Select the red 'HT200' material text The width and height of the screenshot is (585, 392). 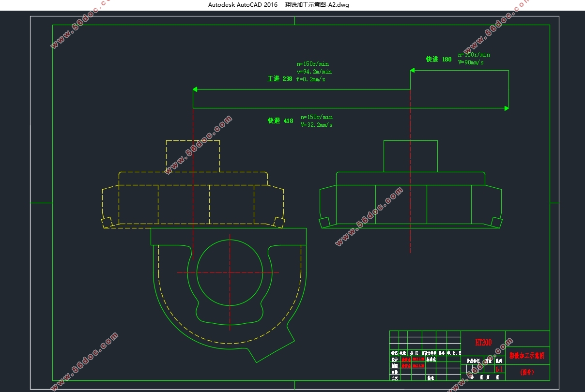pos(483,343)
